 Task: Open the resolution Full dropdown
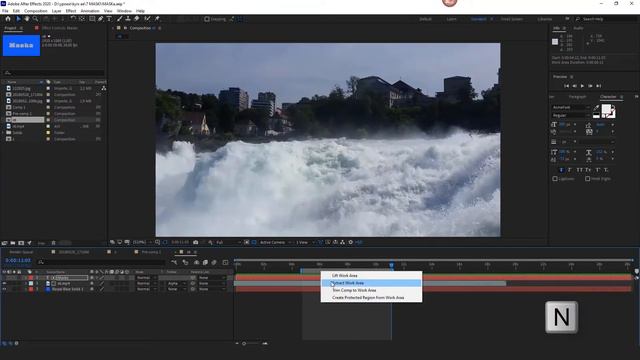coord(228,242)
